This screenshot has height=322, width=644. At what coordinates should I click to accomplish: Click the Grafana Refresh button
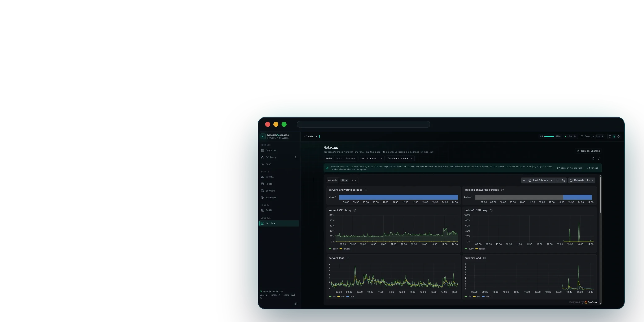click(576, 180)
